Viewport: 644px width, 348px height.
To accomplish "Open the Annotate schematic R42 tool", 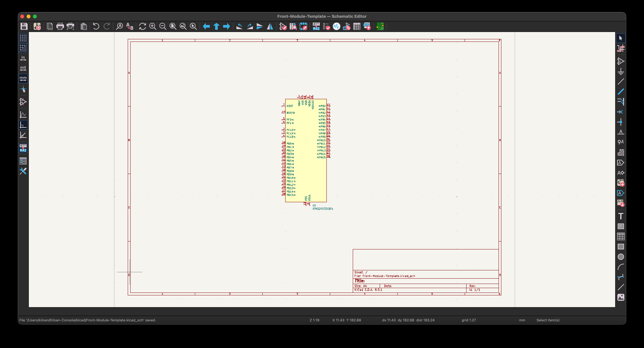I will 316,26.
